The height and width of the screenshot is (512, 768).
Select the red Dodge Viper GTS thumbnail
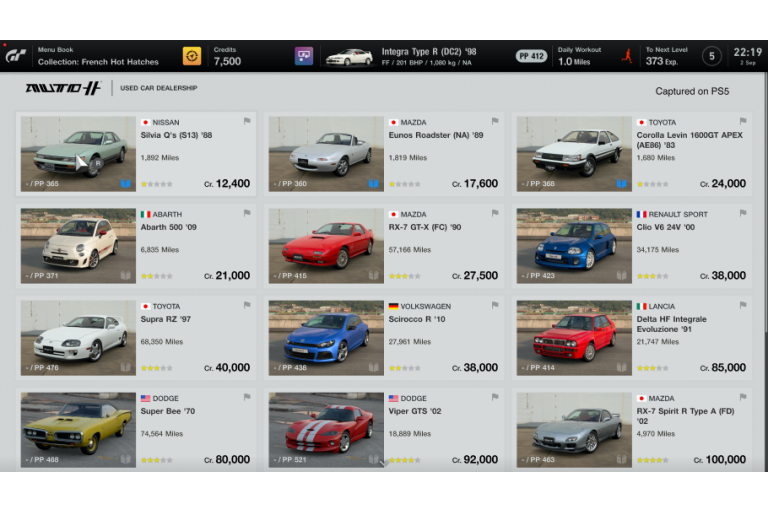326,430
